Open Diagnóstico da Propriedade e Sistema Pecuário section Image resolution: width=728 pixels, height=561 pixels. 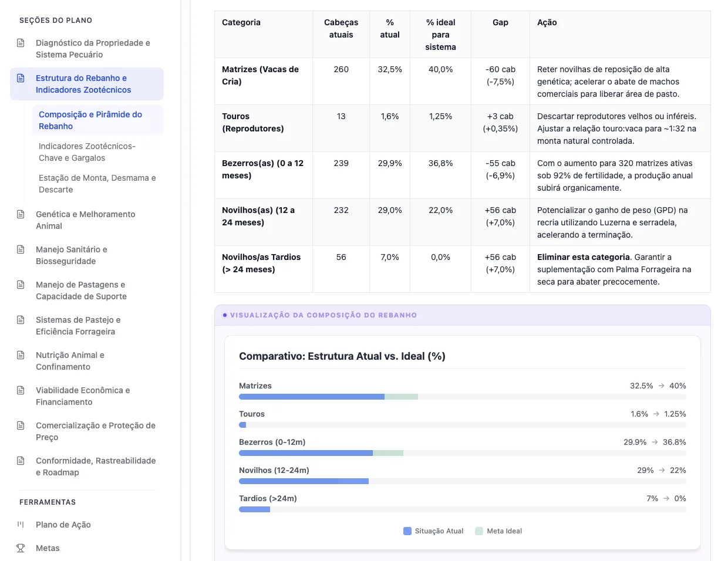pos(87,49)
